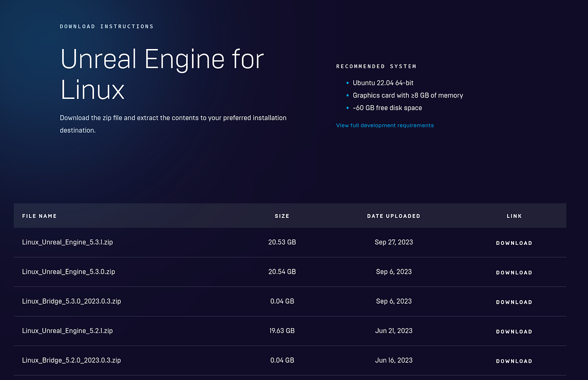
Task: Download Linux_Unreal_Engine_5.3.1.zip
Action: click(x=514, y=243)
